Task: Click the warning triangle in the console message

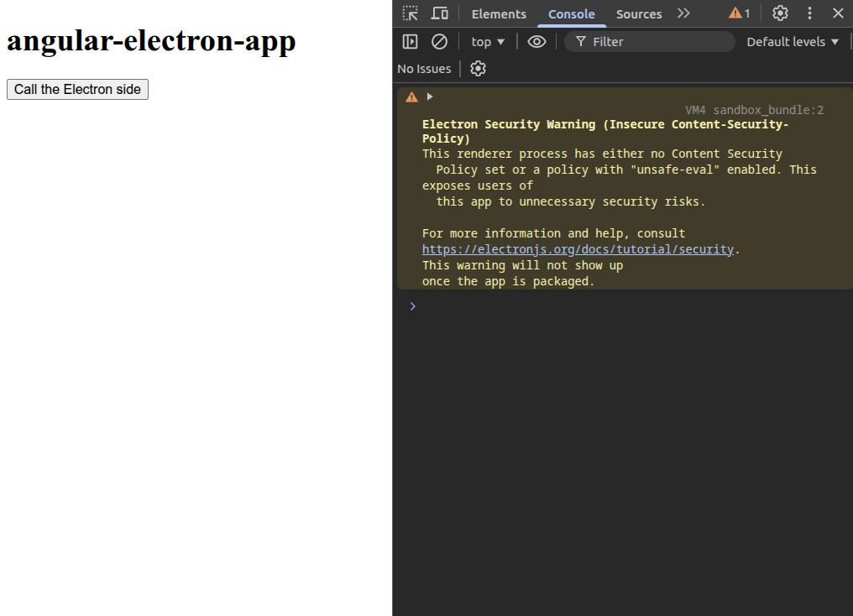Action: [412, 97]
